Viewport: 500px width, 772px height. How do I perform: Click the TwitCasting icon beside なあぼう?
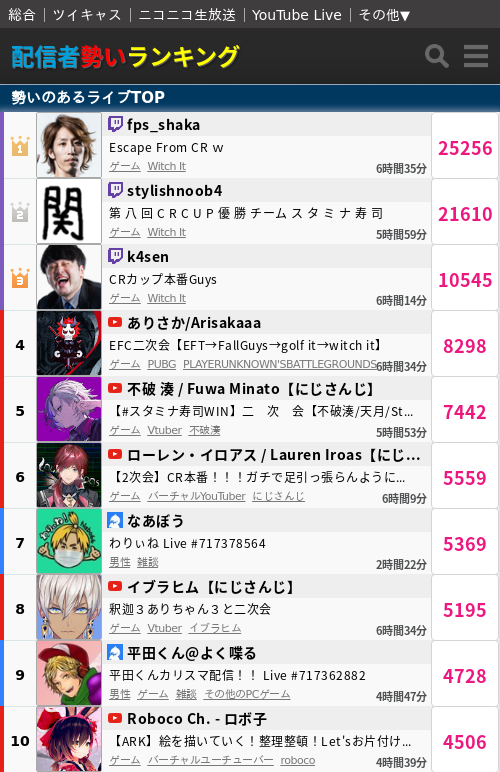[x=115, y=520]
